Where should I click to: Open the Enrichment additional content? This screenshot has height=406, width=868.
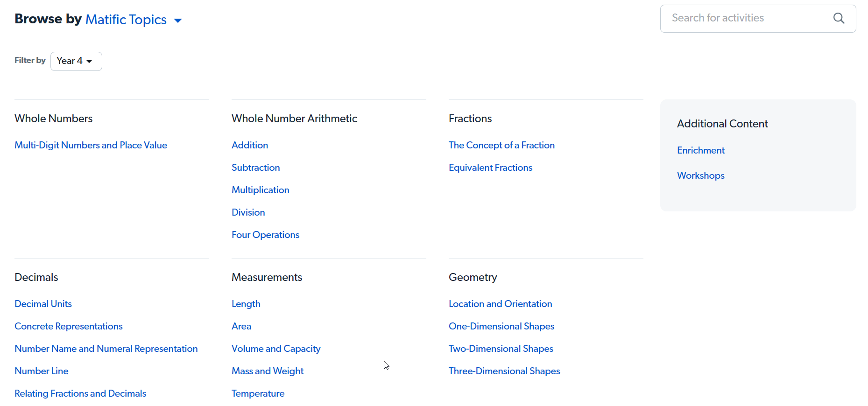pyautogui.click(x=700, y=150)
